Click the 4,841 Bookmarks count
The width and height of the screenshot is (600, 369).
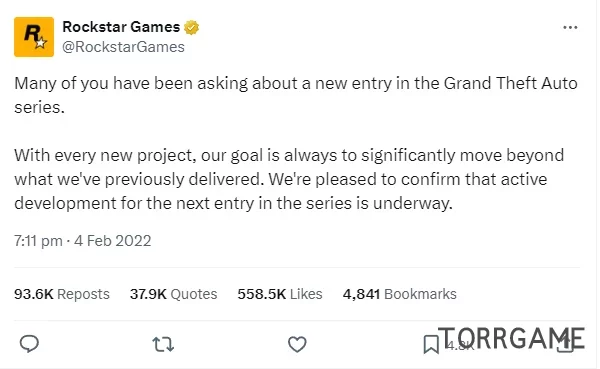pyautogui.click(x=399, y=294)
